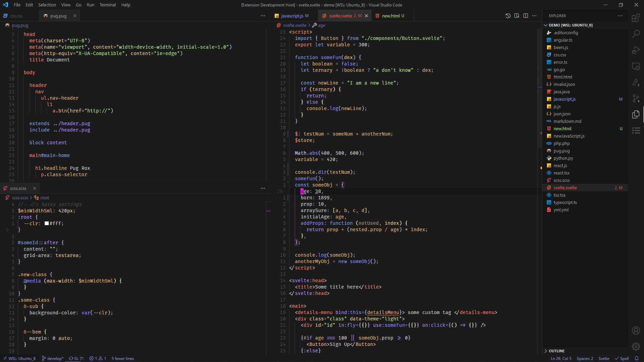Click svelte.svelte in the breadcrumb
The height and width of the screenshot is (362, 644).
coord(294,25)
